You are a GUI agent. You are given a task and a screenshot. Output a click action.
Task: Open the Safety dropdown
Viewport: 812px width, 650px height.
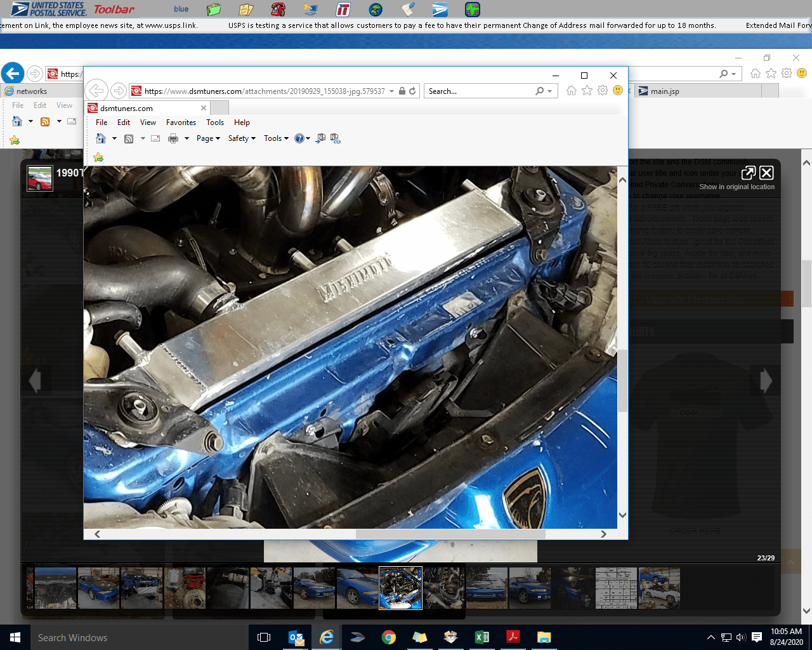tap(242, 138)
